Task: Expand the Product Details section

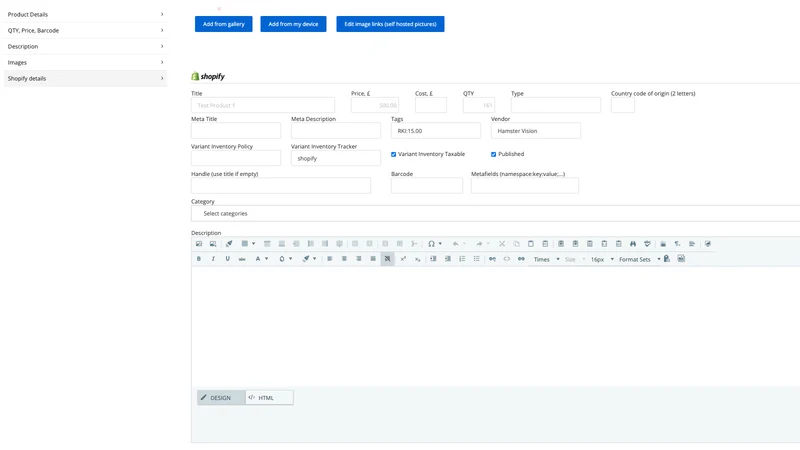Action: coord(85,14)
